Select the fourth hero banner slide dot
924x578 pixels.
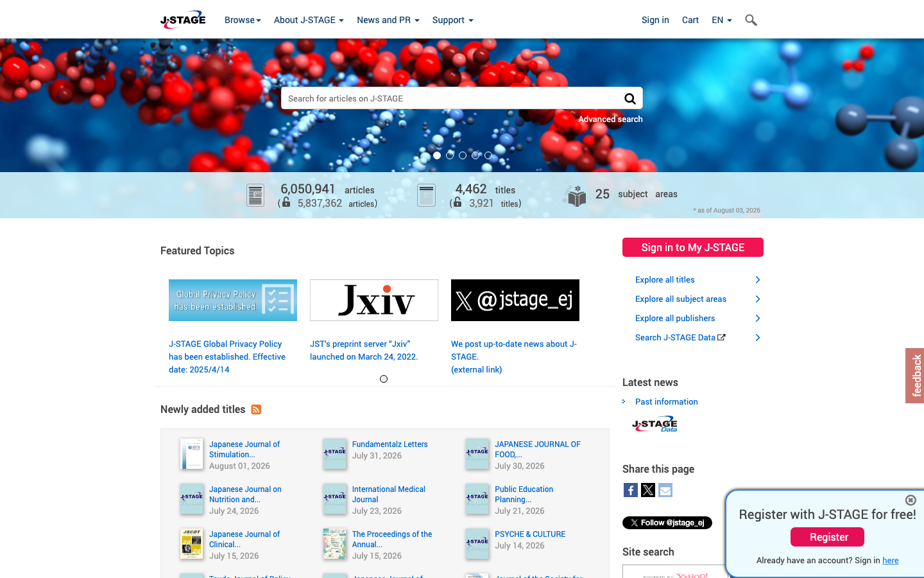tap(475, 155)
